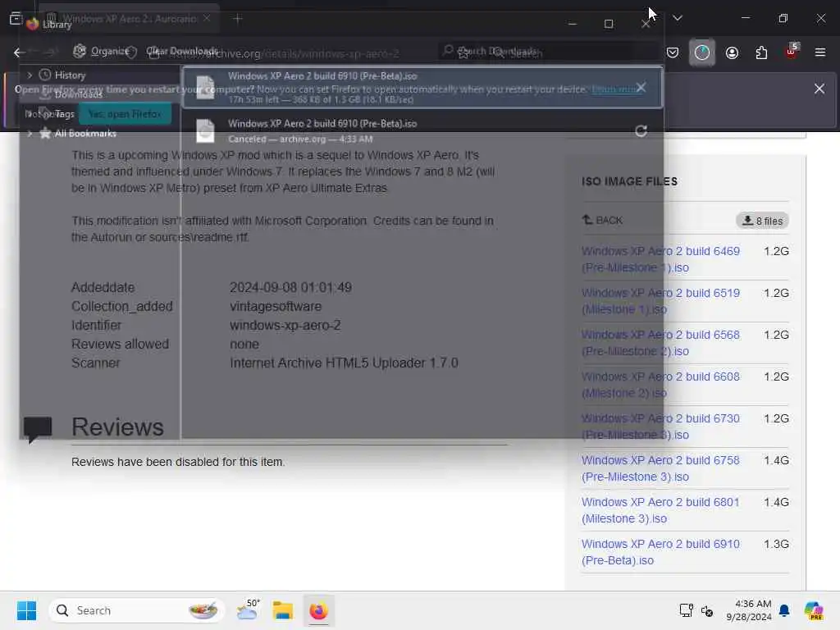Open build 6568 (Pre-Milestone 2).iso link

click(660, 343)
